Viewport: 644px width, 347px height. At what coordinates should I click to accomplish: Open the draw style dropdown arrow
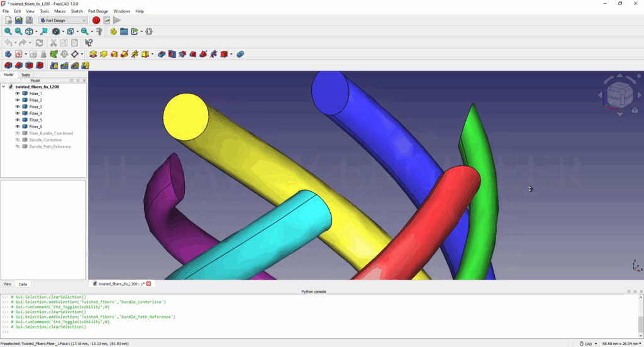[x=63, y=31]
